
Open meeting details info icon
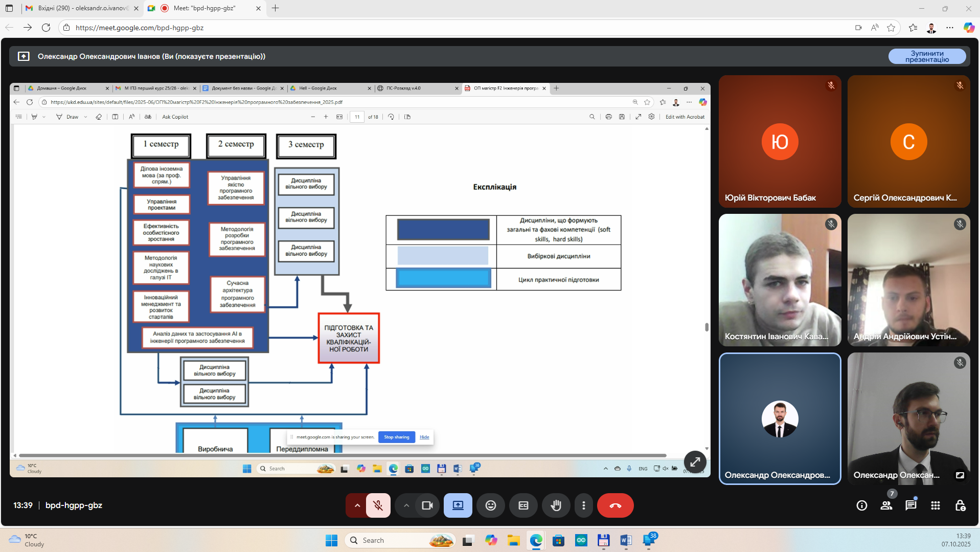click(x=862, y=505)
